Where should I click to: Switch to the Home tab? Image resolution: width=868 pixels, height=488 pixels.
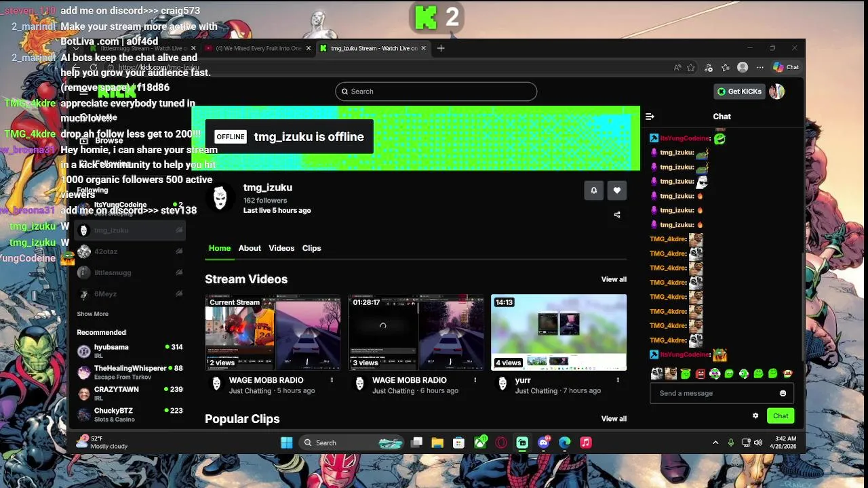click(219, 248)
